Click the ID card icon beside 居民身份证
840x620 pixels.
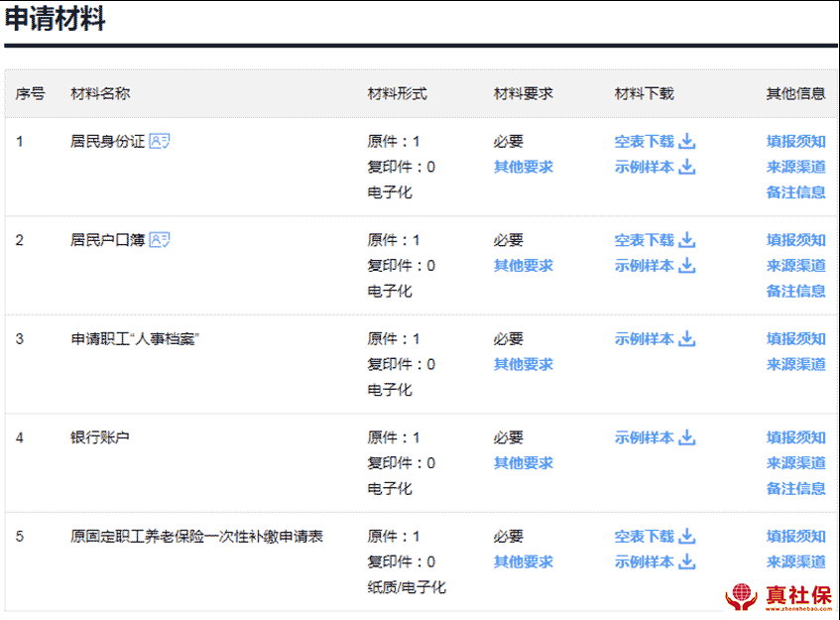tap(160, 141)
